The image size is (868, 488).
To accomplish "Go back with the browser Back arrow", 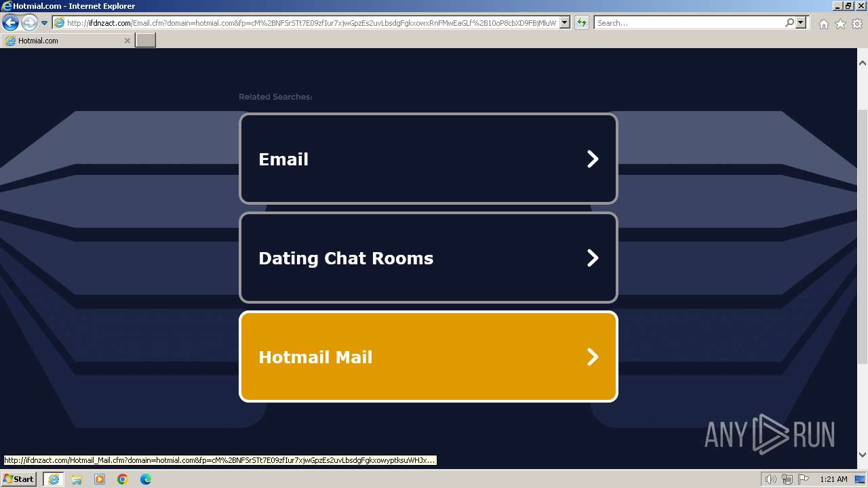I will point(10,23).
